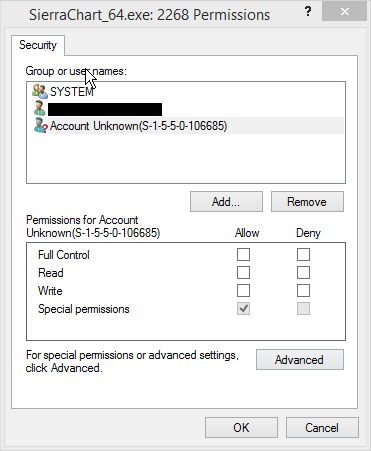This screenshot has width=371, height=451.
Task: Click Deny checkbox for Special permissions
Action: click(x=303, y=309)
